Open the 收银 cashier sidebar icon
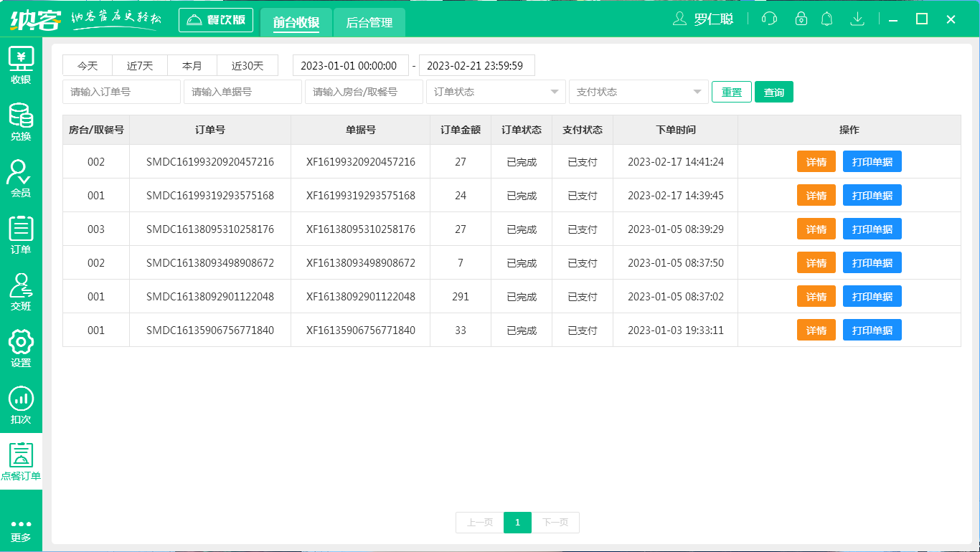Screen dimensions: 980x552 coord(21,63)
